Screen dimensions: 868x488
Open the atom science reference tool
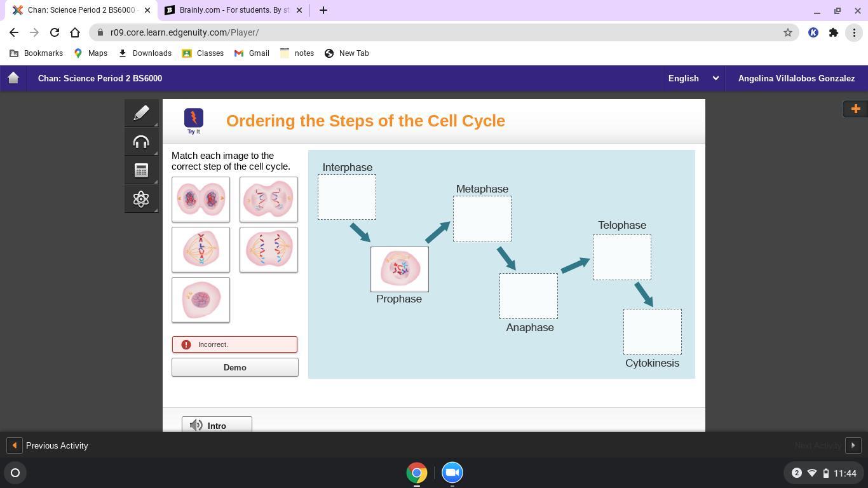point(141,199)
